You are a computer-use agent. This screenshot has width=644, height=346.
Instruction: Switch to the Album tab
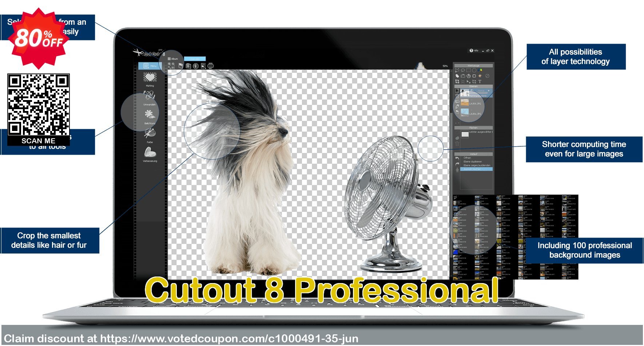[x=173, y=59]
